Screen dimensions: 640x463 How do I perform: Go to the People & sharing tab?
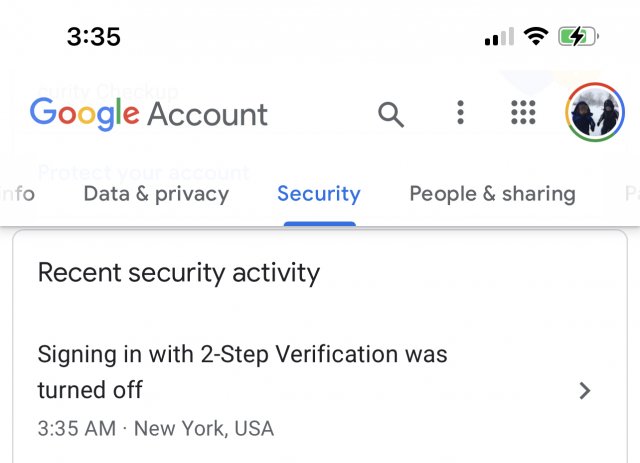492,194
